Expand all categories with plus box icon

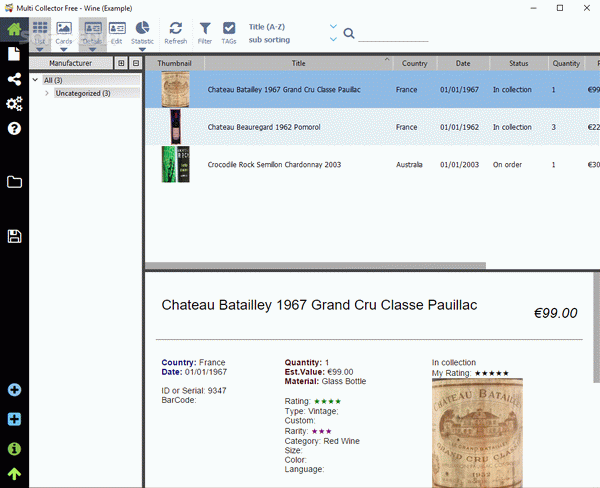121,63
